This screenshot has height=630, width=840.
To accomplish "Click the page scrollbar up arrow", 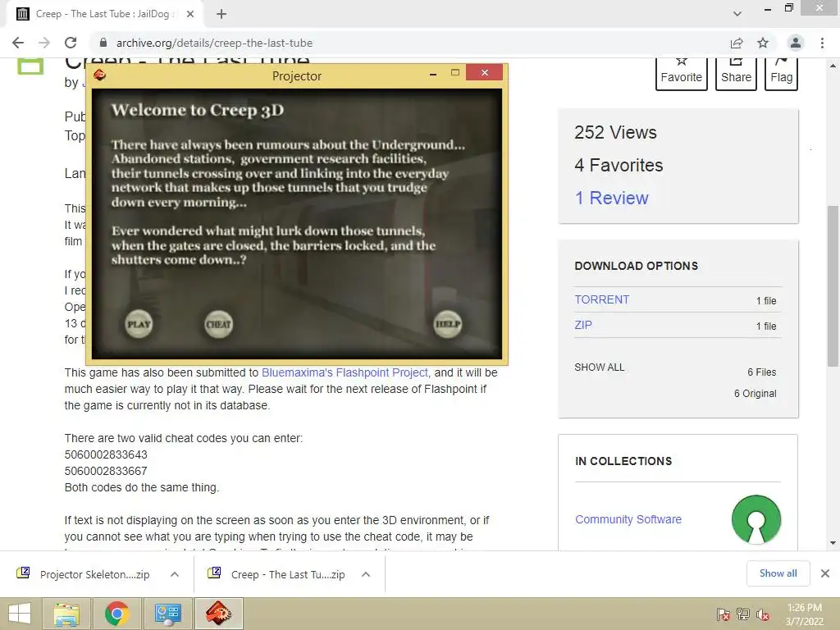I will tap(833, 66).
